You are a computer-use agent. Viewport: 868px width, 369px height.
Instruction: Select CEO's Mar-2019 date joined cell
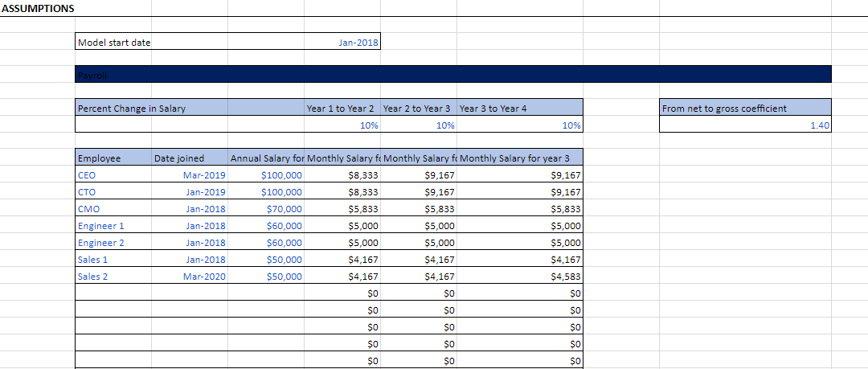[190, 175]
